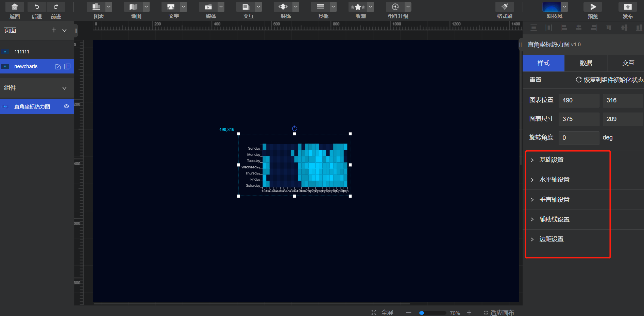The image size is (644, 316).
Task: Click the zoom slider handle
Action: [x=422, y=313]
